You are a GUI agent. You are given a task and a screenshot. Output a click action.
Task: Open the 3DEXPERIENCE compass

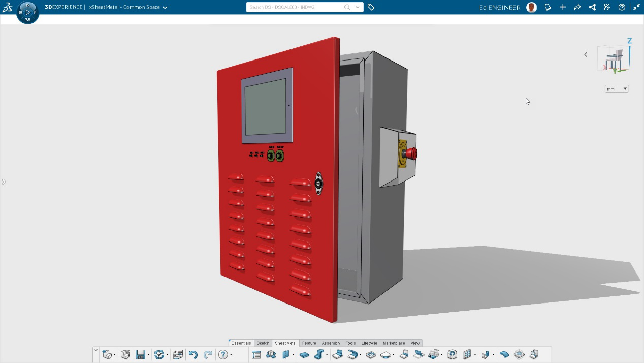pos(27,12)
